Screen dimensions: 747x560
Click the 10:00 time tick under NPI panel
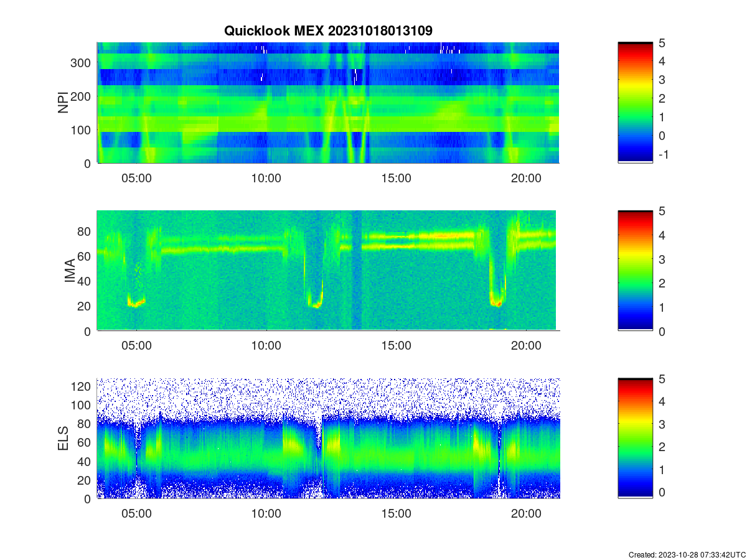(266, 178)
